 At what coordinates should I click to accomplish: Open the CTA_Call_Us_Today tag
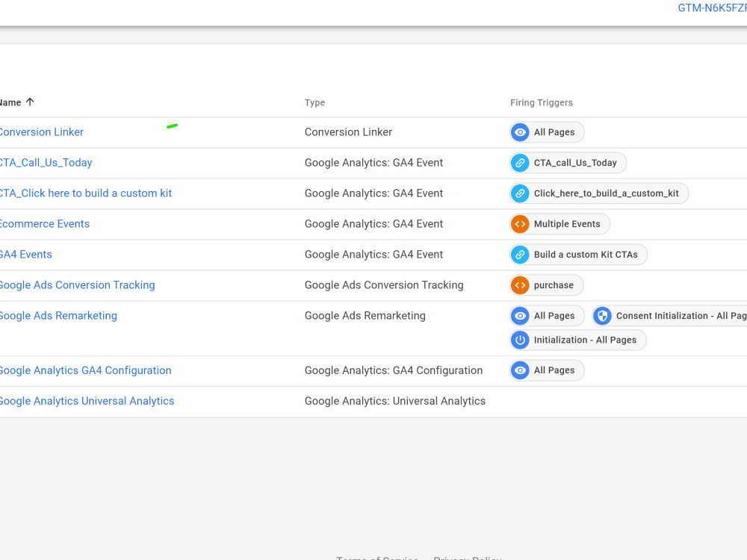point(46,163)
